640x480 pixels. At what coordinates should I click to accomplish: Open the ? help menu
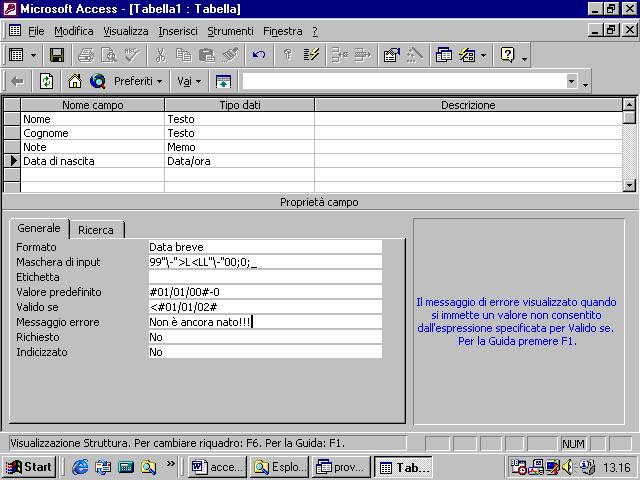coord(315,31)
